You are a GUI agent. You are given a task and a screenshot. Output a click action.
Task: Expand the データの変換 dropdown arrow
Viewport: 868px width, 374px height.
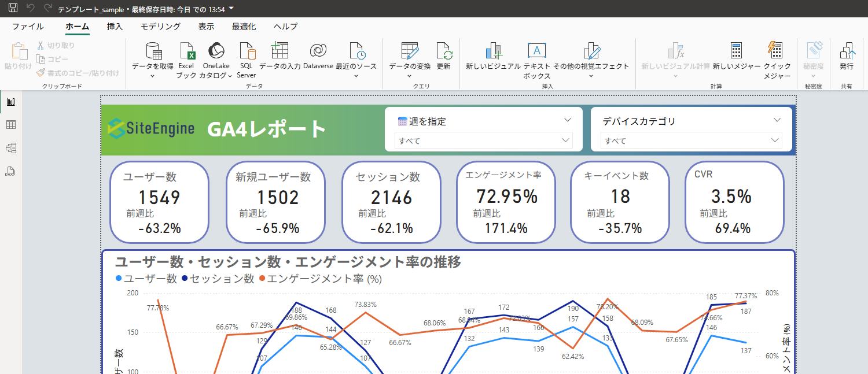click(409, 76)
